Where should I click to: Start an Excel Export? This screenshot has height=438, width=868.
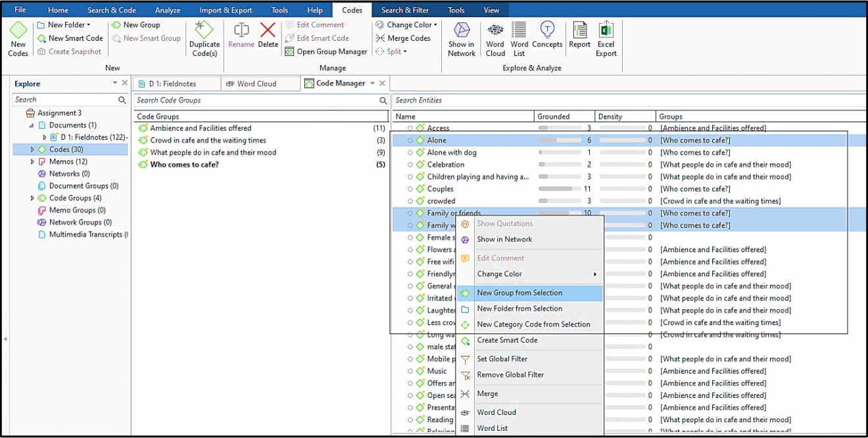606,36
